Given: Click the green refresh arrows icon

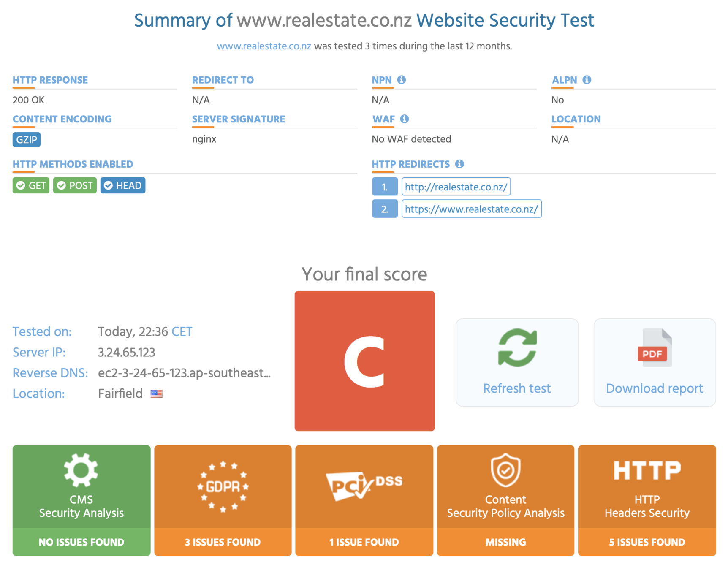Looking at the screenshot, I should click(x=517, y=348).
